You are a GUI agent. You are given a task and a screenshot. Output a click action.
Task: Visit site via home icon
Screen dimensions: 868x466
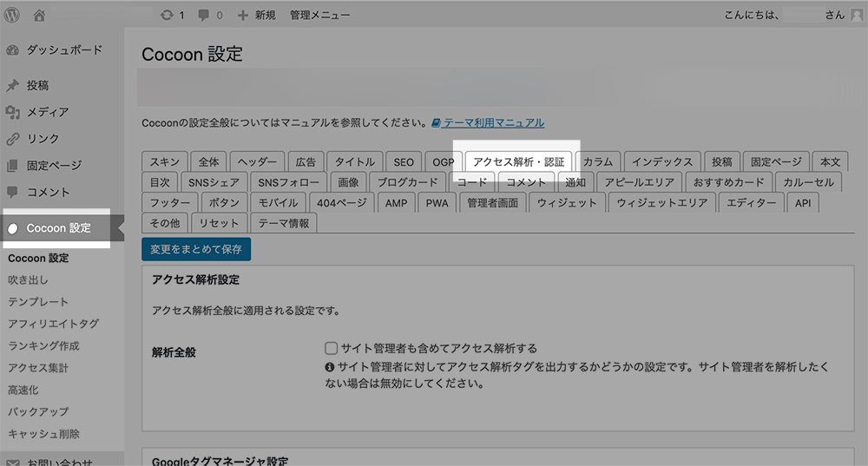(x=39, y=16)
